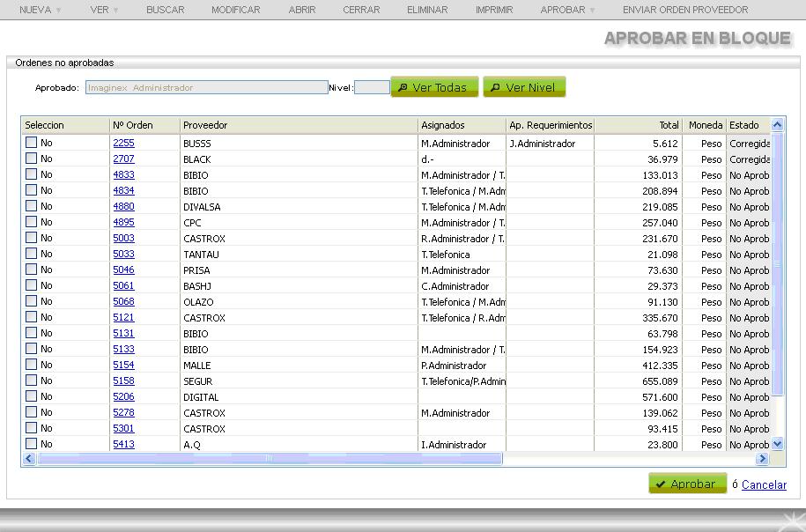The height and width of the screenshot is (532, 806).
Task: Click order number 5301
Action: click(123, 428)
